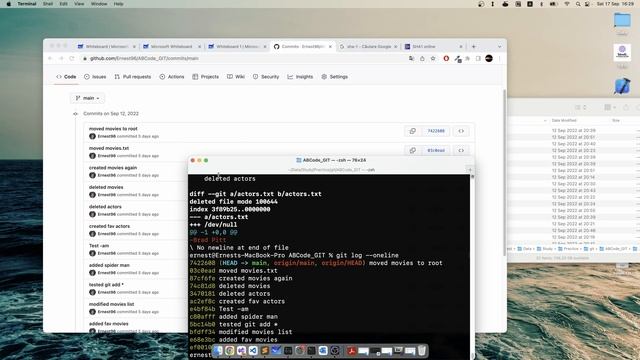Bookmark page with star icon
This screenshot has width=640, height=360.
point(433,58)
